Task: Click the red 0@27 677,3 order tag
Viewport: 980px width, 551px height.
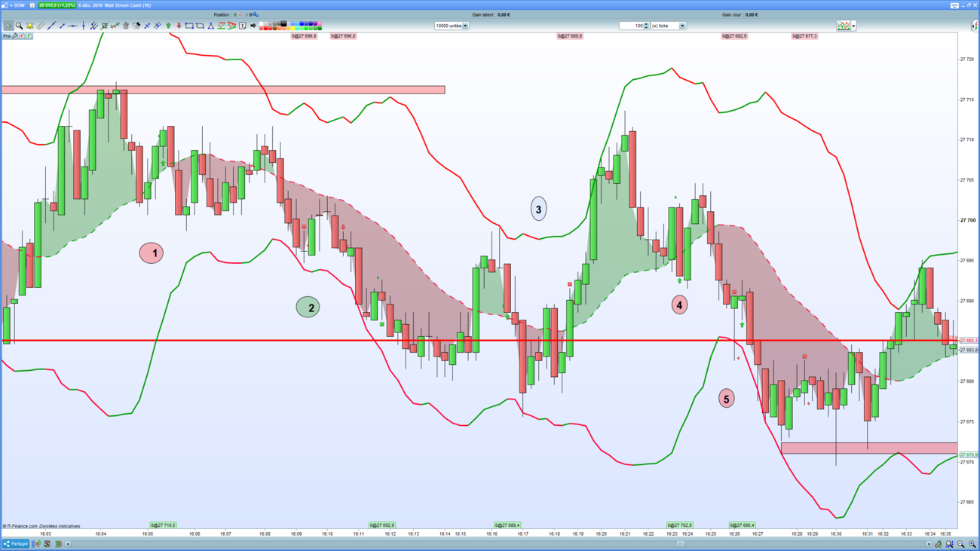Action: 805,36
